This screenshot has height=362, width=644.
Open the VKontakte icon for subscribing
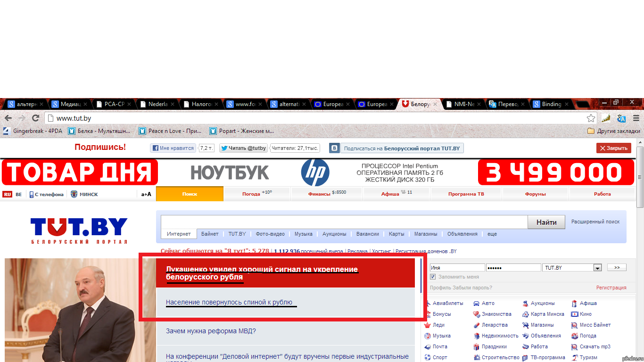[x=334, y=148]
